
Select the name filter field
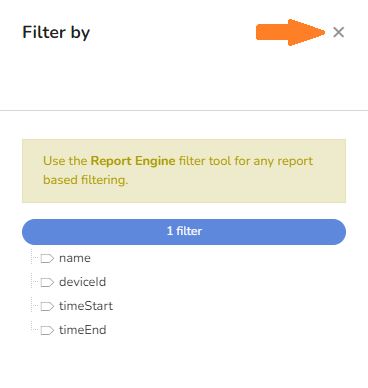pos(75,258)
